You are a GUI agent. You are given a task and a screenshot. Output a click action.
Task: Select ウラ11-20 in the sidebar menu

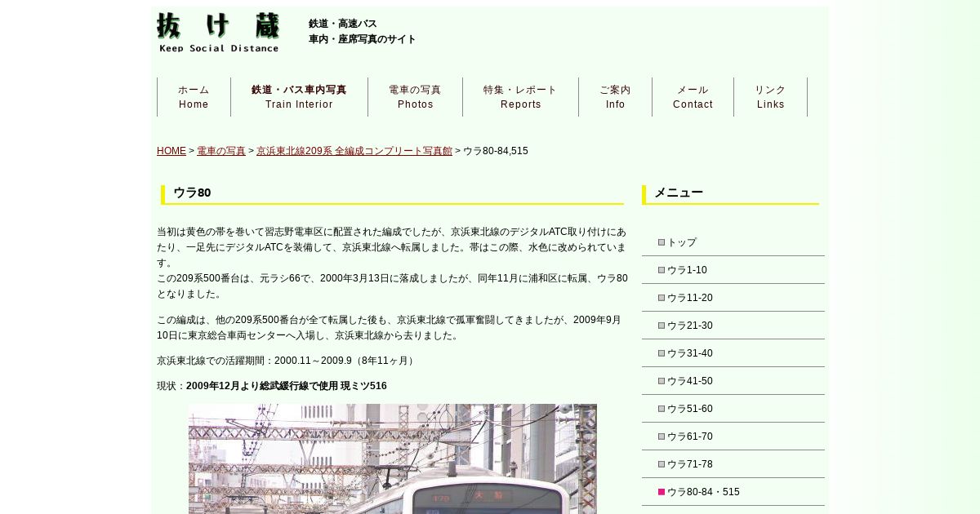coord(733,298)
